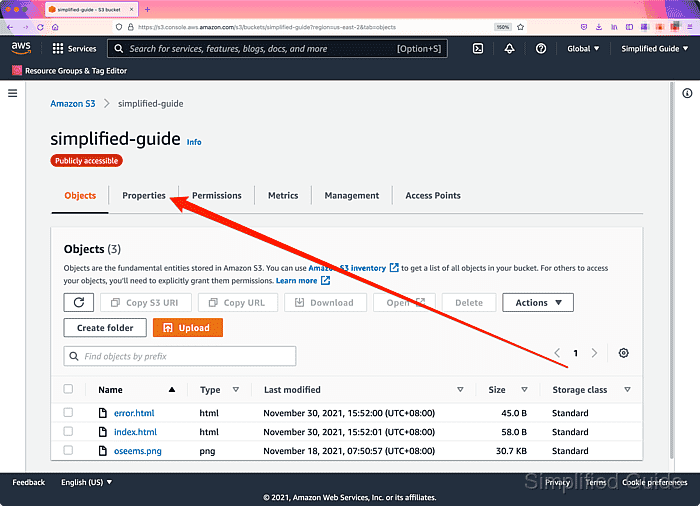
Task: Click Resource Groups & Tag Editor label
Action: [76, 71]
